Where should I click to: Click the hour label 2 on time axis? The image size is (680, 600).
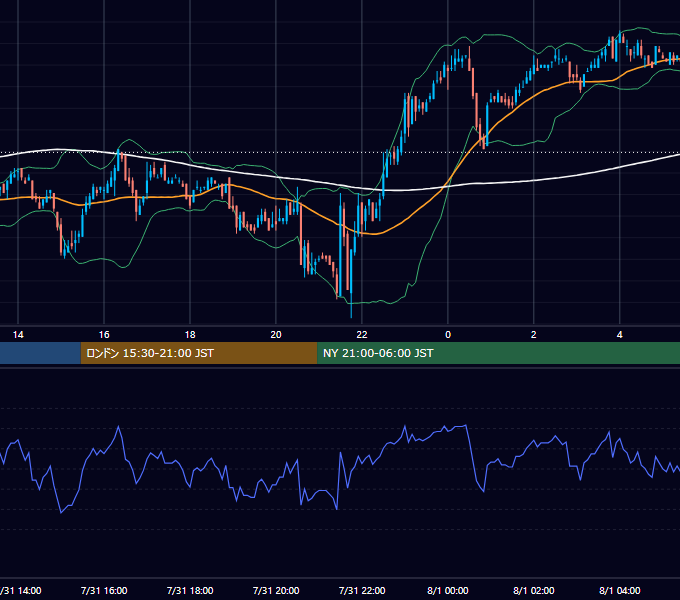tap(533, 335)
